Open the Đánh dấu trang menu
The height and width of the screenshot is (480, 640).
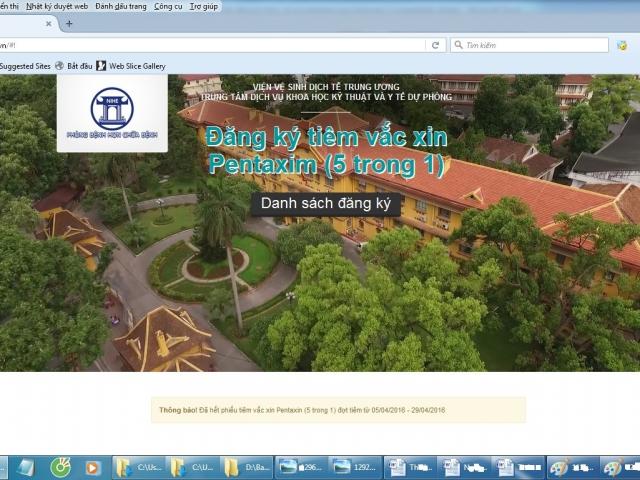[121, 6]
